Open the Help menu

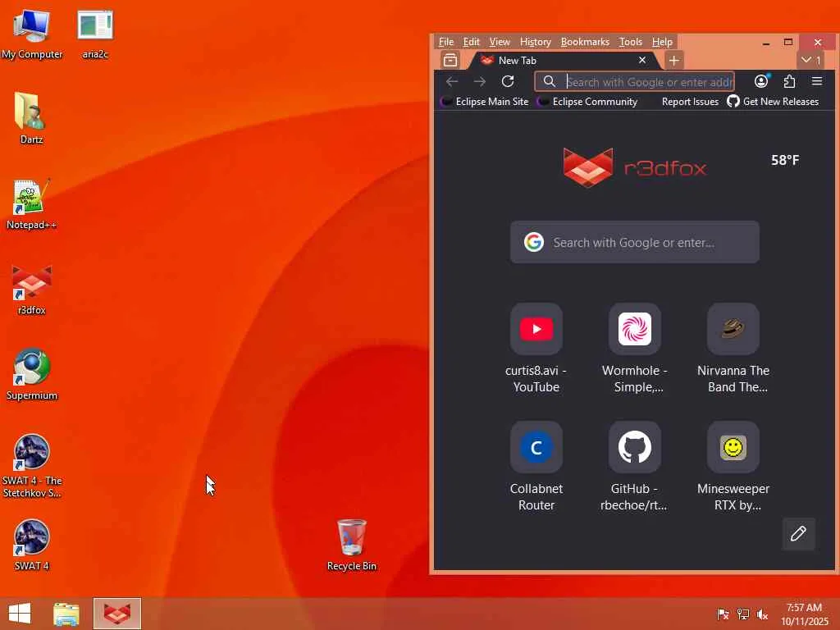point(662,42)
